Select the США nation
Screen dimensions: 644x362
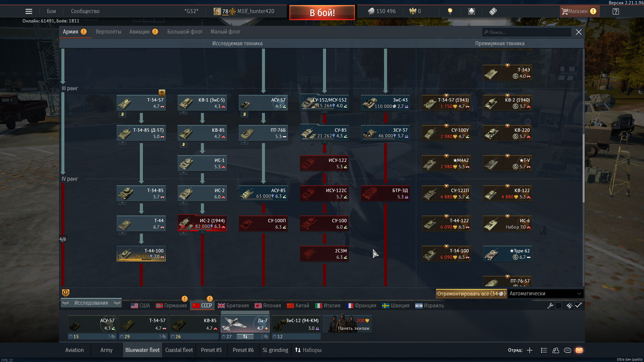coord(140,306)
